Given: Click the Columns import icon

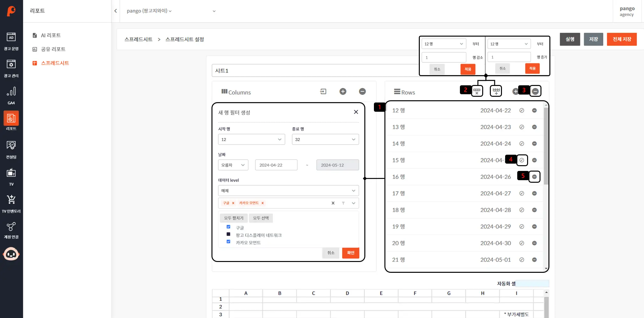Looking at the screenshot, I should 323,92.
